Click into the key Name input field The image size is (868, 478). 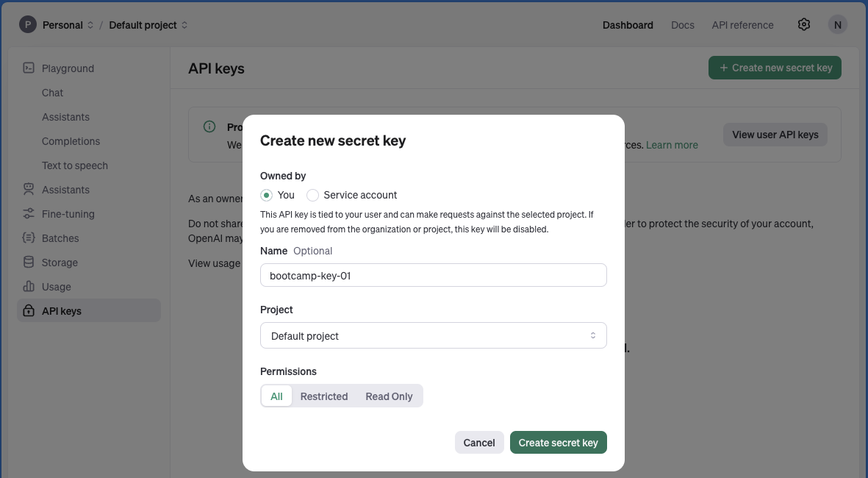tap(434, 275)
